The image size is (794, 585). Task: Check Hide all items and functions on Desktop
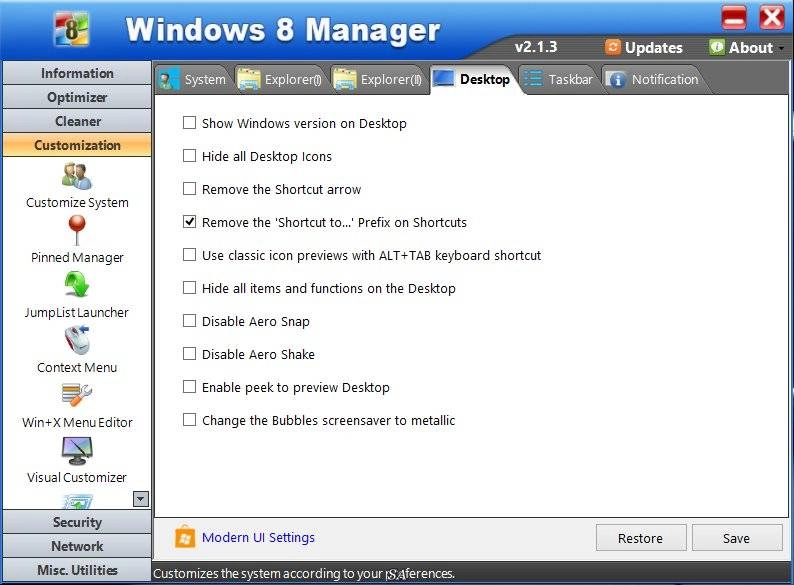tap(189, 288)
